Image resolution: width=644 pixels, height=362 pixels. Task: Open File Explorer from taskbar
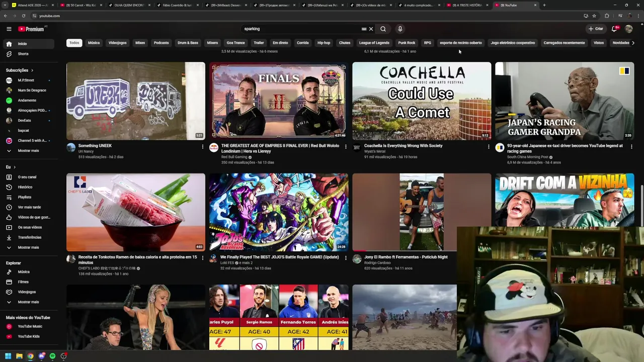click(19, 356)
